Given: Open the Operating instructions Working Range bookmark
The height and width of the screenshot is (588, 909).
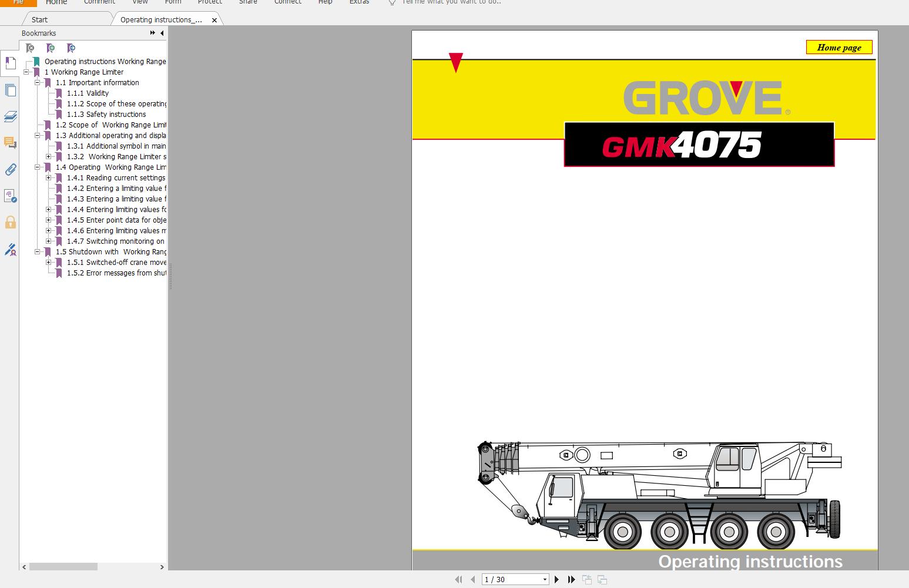Looking at the screenshot, I should point(105,62).
